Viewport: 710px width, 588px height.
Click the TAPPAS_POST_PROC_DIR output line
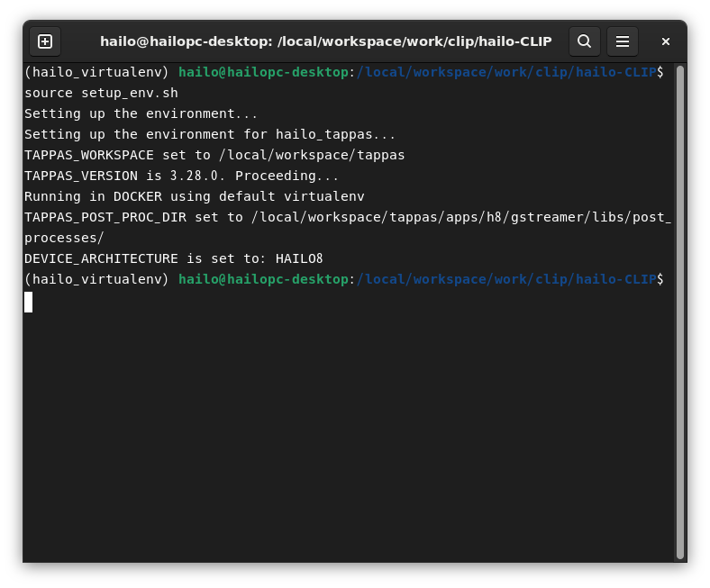click(347, 217)
